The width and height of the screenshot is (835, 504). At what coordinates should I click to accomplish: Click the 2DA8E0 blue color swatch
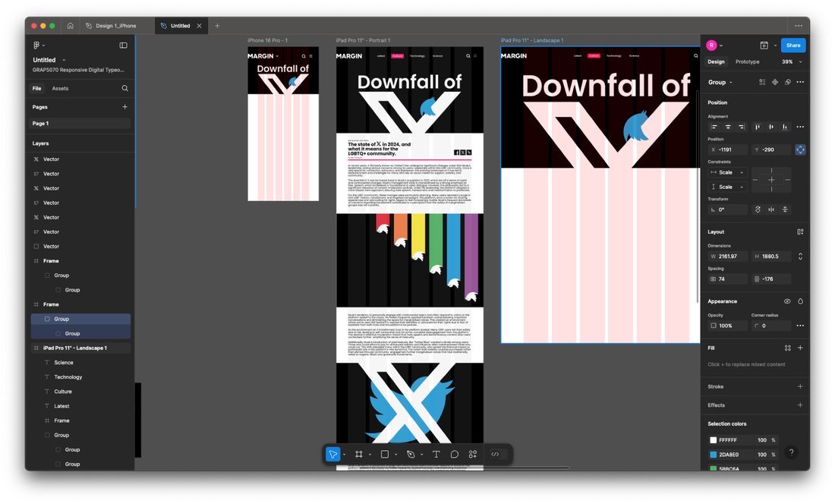713,455
